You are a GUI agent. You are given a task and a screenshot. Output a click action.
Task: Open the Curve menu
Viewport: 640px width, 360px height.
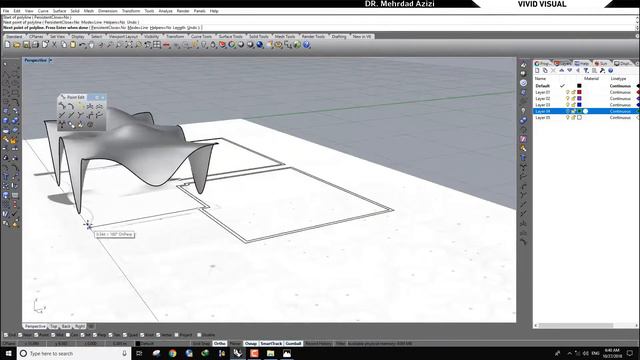pos(43,11)
